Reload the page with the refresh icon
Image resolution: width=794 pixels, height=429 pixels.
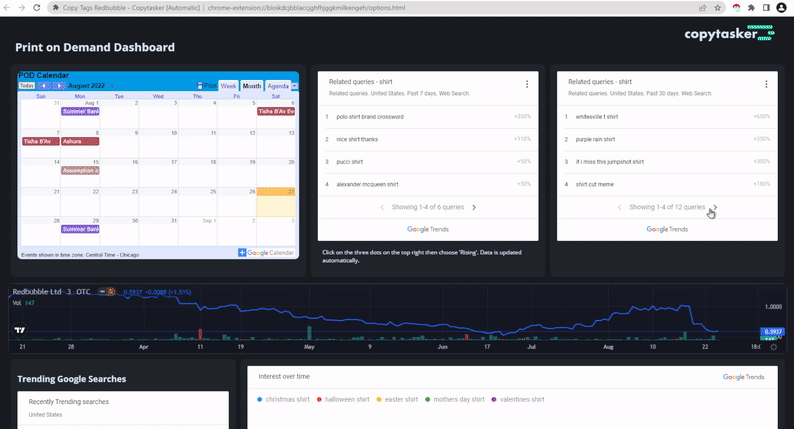(x=36, y=8)
